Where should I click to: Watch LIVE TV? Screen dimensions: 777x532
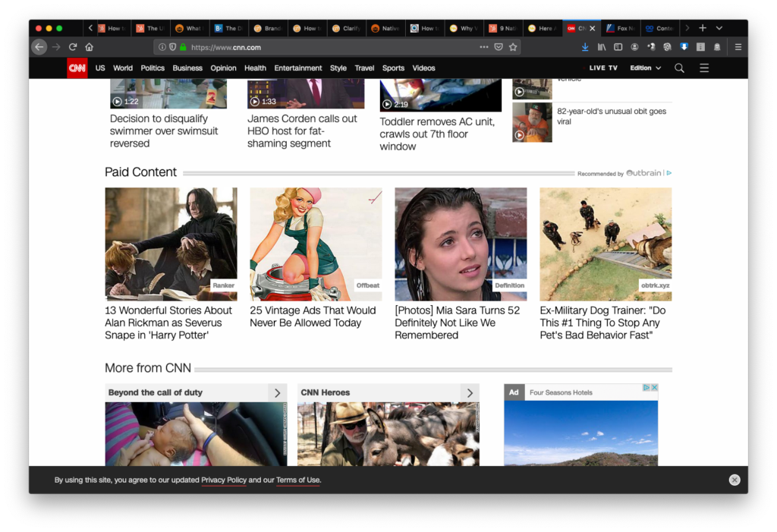[603, 68]
